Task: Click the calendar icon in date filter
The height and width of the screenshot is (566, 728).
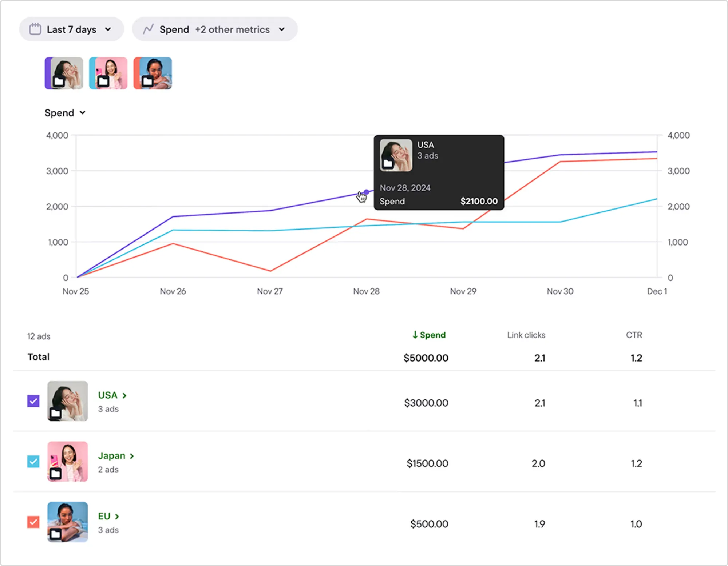Action: tap(35, 29)
